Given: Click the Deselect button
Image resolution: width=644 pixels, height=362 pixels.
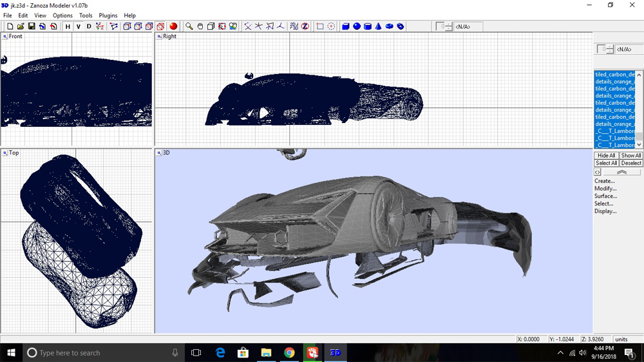Looking at the screenshot, I should coord(630,163).
